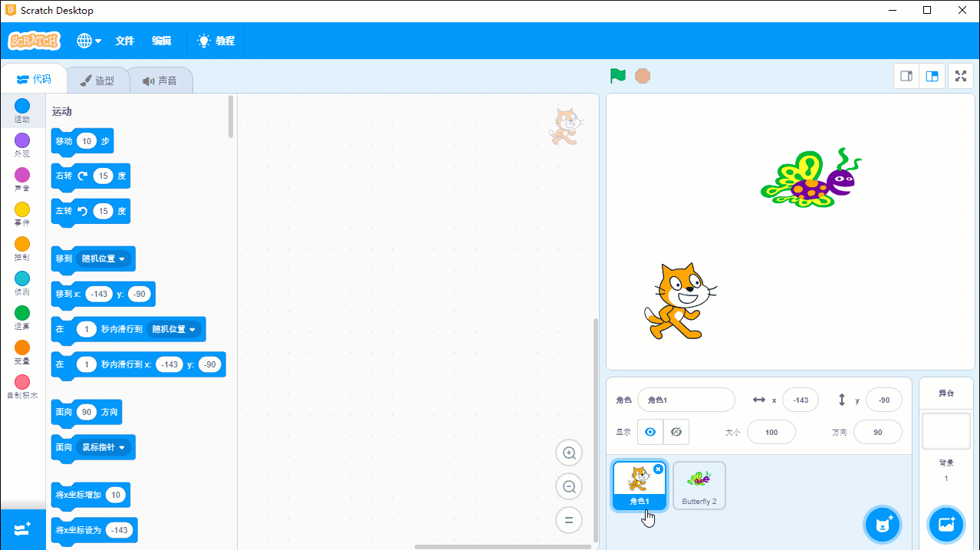Zoom in the code workspace
The width and height of the screenshot is (980, 550).
[x=569, y=453]
